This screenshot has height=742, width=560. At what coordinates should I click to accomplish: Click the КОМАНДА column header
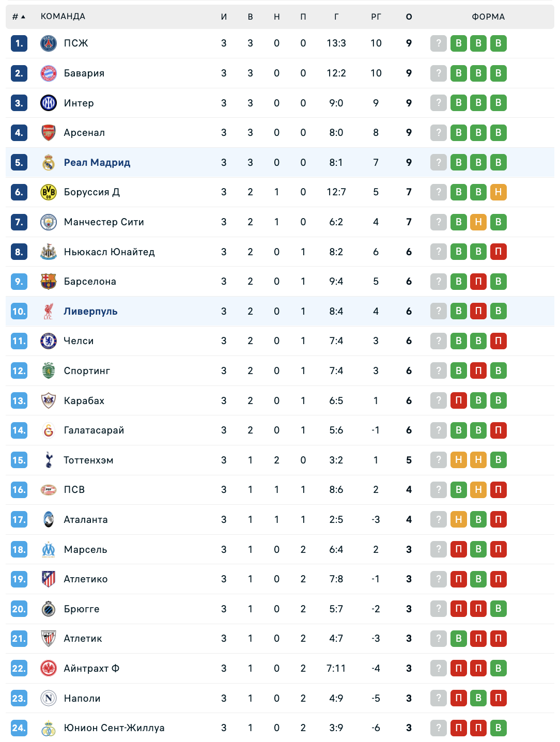pos(63,17)
